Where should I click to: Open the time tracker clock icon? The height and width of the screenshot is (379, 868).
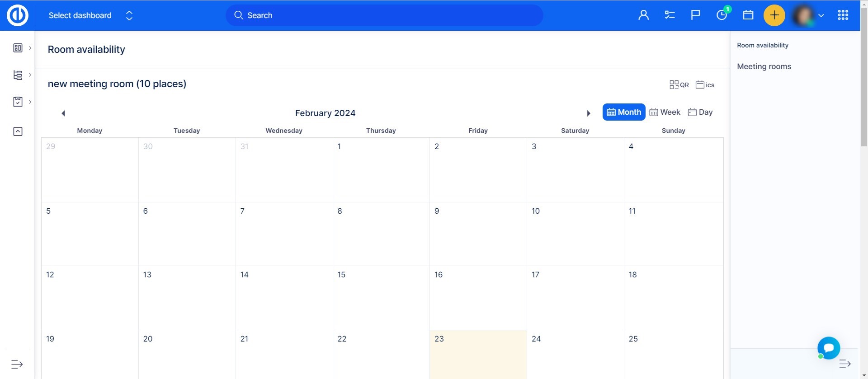(x=722, y=15)
